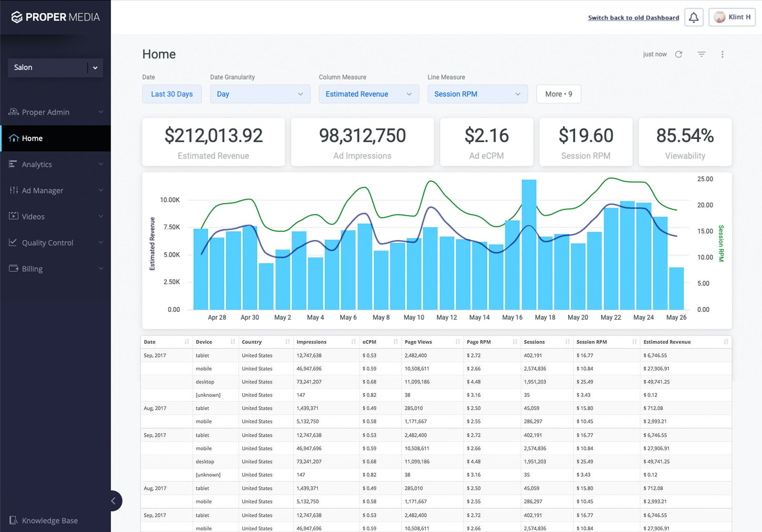The height and width of the screenshot is (532, 762).
Task: Click the More • 9 filters button
Action: pos(558,94)
